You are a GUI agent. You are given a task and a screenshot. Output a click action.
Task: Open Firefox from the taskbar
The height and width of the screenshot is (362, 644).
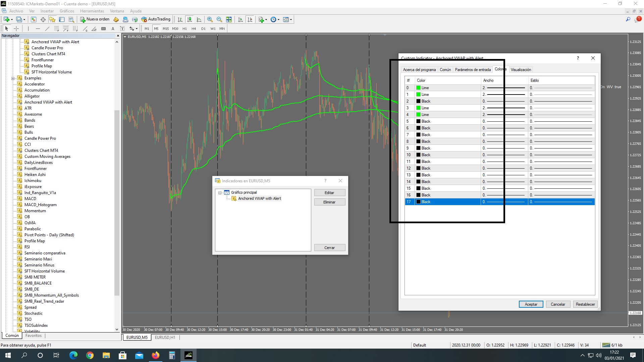pos(156,355)
